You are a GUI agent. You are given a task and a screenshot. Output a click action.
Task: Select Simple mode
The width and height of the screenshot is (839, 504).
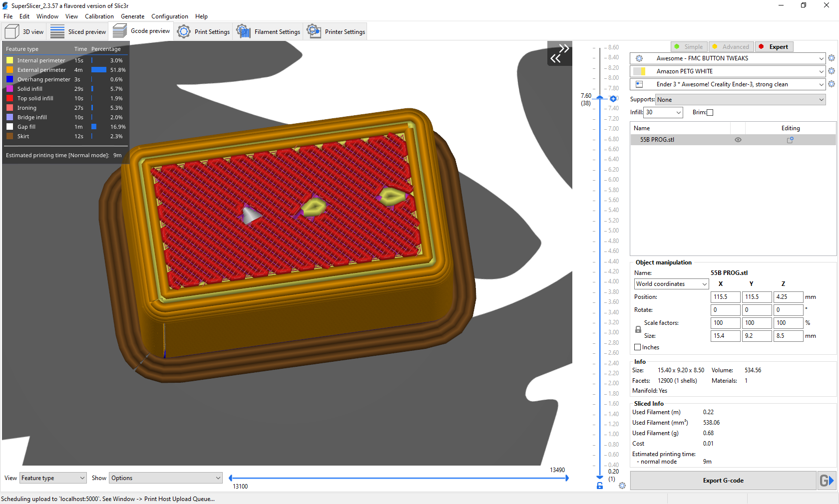689,46
